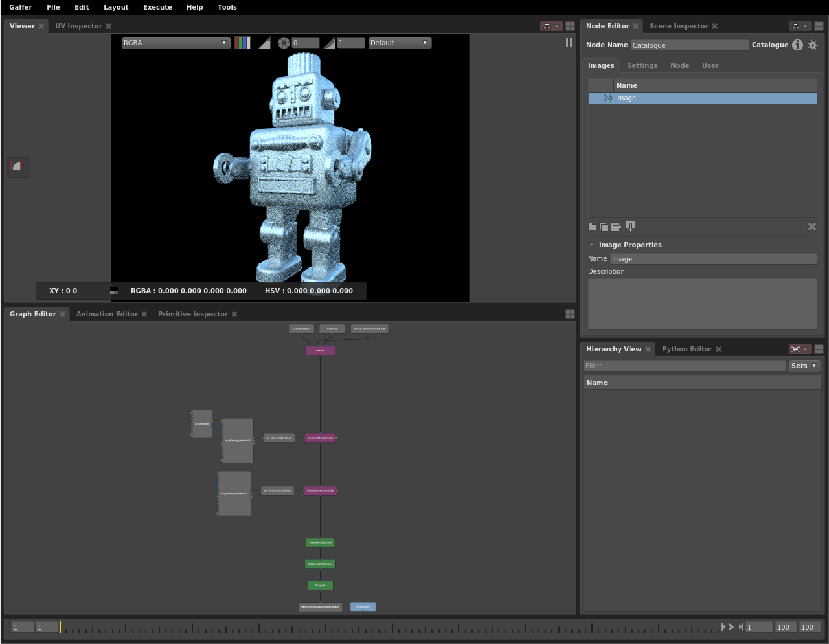Jump to the timeline end frame
This screenshot has width=829, height=644.
740,627
